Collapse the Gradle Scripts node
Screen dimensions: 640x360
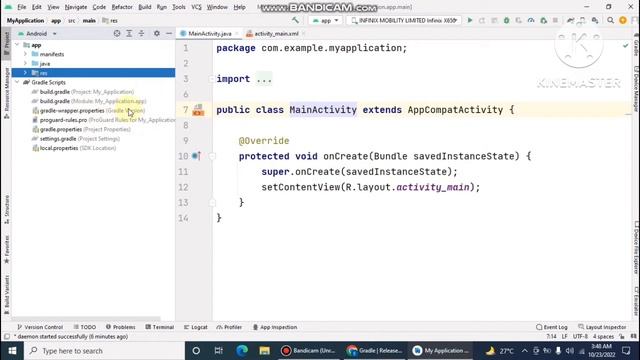point(18,82)
